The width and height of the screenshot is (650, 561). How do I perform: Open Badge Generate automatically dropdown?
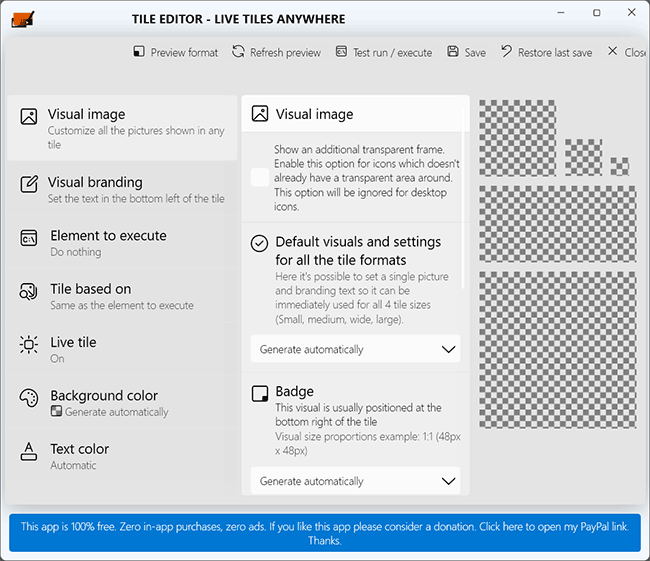355,481
